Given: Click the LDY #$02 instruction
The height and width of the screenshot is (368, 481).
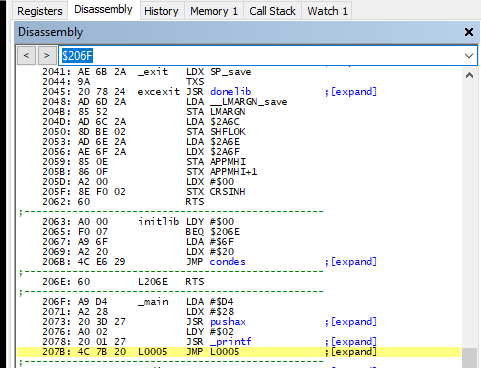Looking at the screenshot, I should 210,332.
